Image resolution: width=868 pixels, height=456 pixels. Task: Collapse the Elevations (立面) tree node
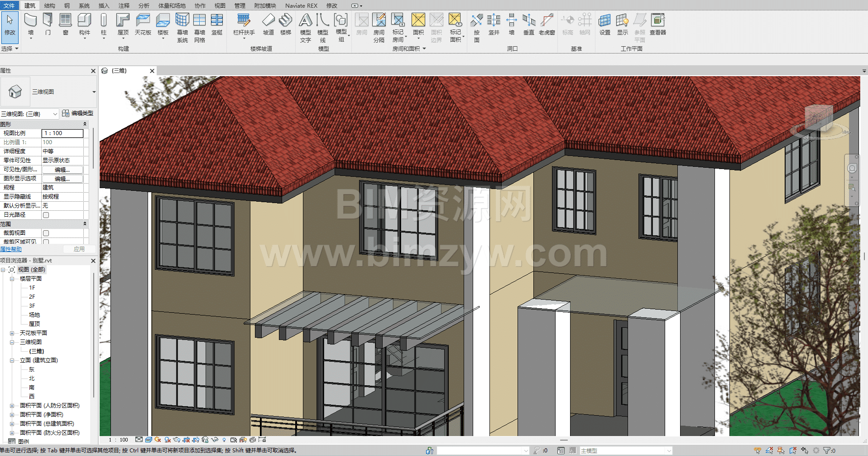12,360
